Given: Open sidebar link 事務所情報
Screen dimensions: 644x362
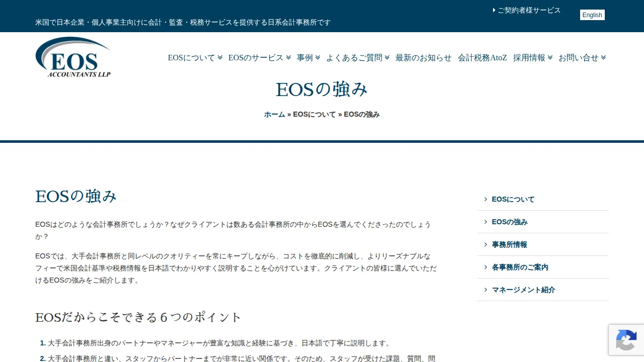Looking at the screenshot, I should pyautogui.click(x=510, y=244).
